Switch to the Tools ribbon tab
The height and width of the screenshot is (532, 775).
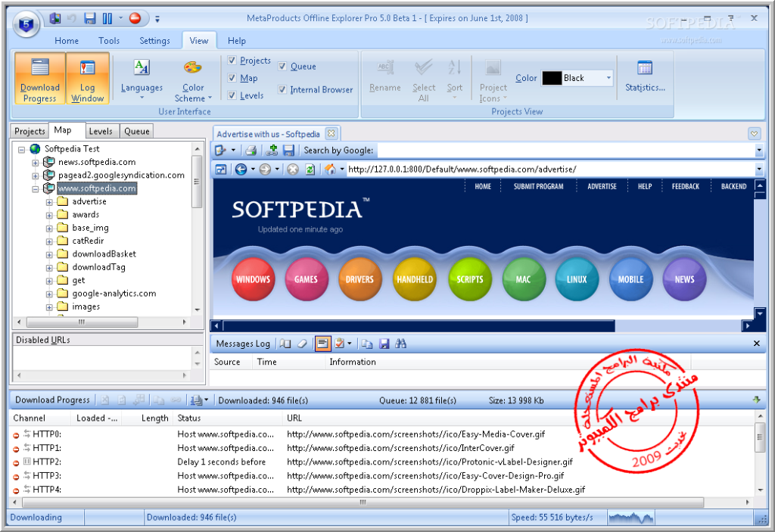(x=109, y=41)
